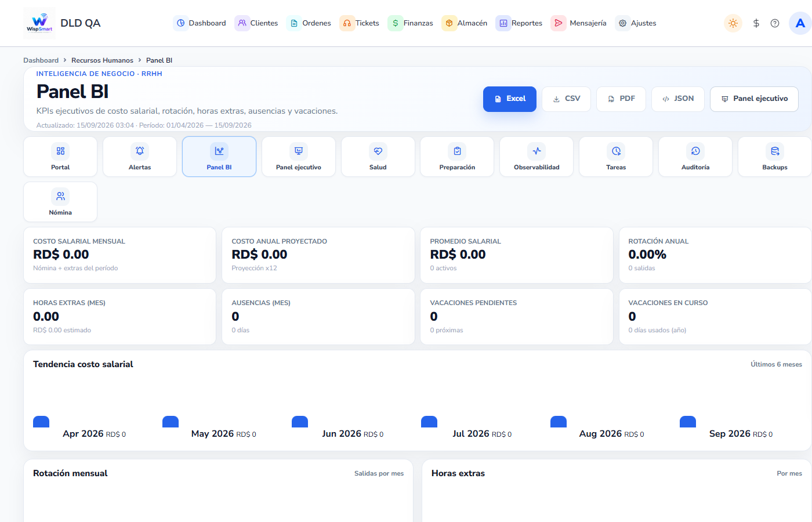
Task: Open the Preparación clipboard tile
Action: [457, 157]
